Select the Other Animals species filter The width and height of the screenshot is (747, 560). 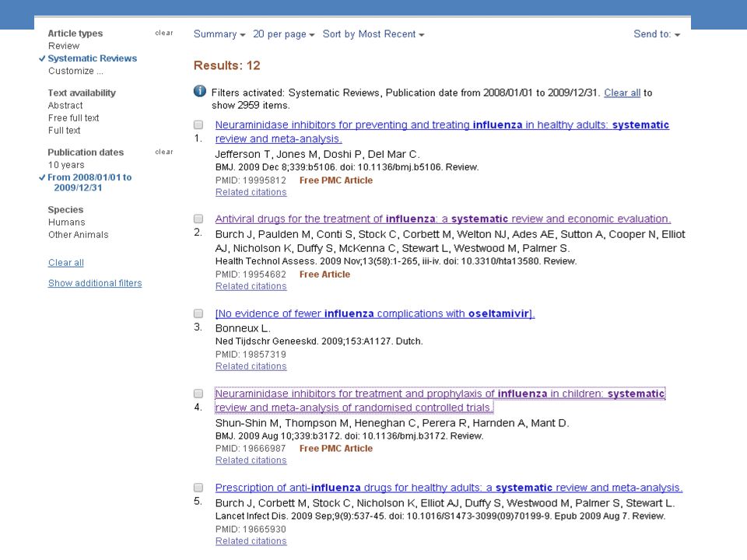point(78,235)
